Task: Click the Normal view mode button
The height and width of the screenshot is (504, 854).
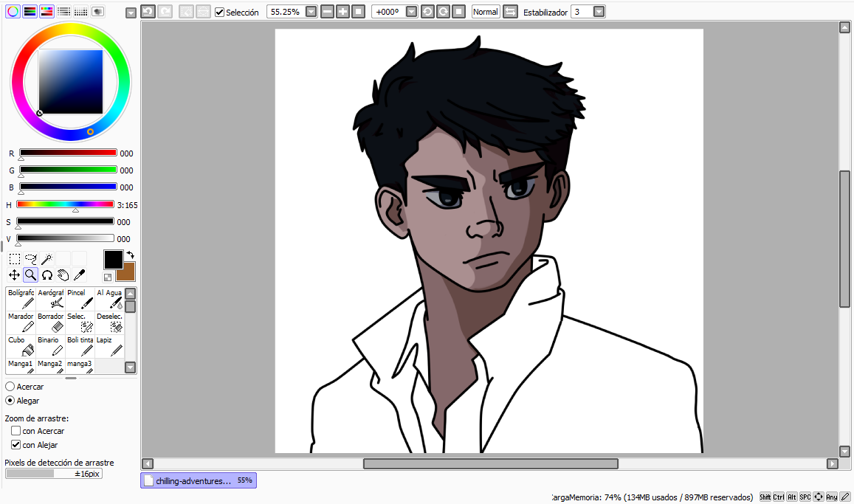Action: (485, 11)
